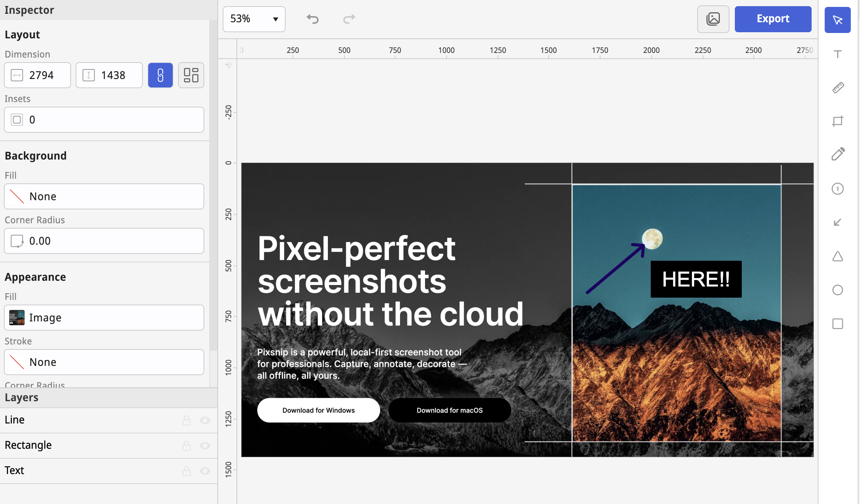This screenshot has width=860, height=504.
Task: Select the numbered Counter marker tool
Action: point(838,189)
